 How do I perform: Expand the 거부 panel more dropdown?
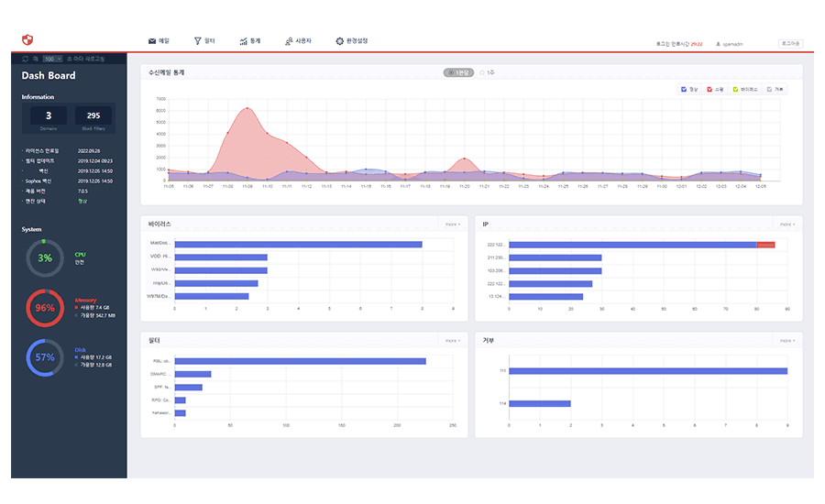(x=787, y=341)
